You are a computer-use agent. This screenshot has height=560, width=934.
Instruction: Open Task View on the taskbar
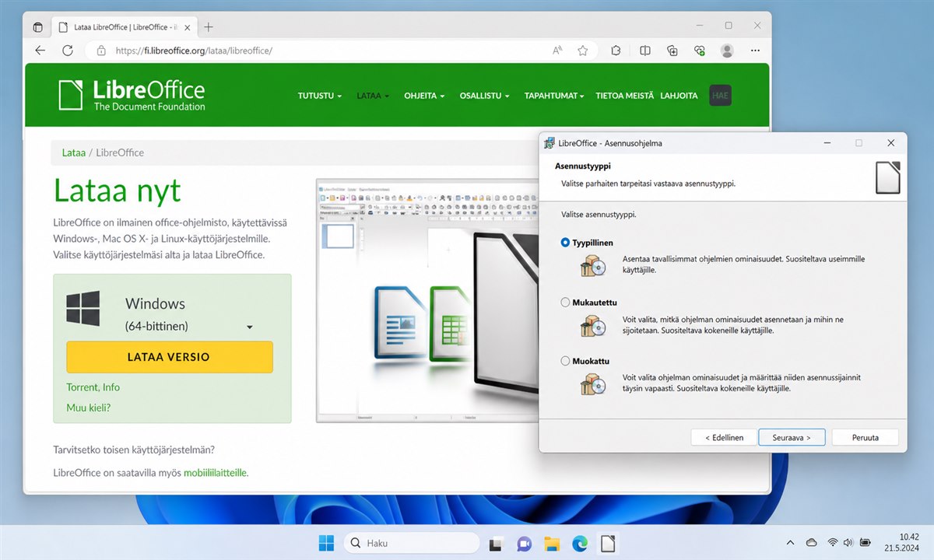click(x=496, y=544)
